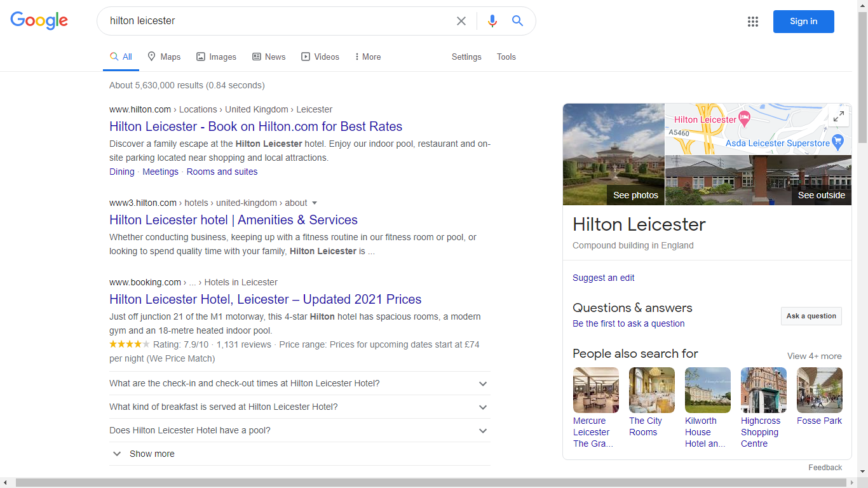Open The City Rooms thumbnail
868x488 pixels.
tap(651, 390)
